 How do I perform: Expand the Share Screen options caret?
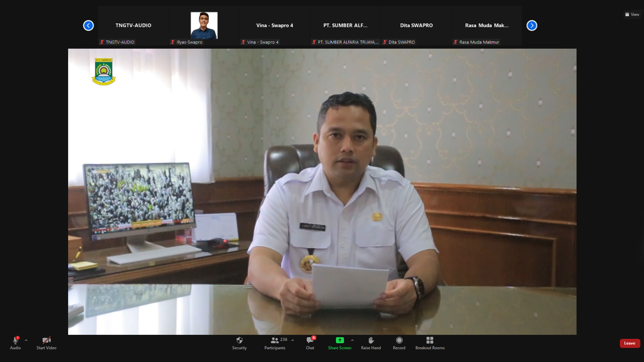(352, 340)
